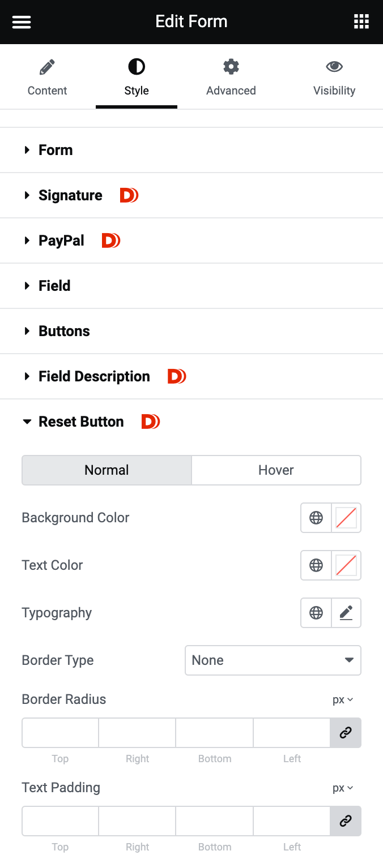Change the Border Radius px unit

(x=343, y=700)
